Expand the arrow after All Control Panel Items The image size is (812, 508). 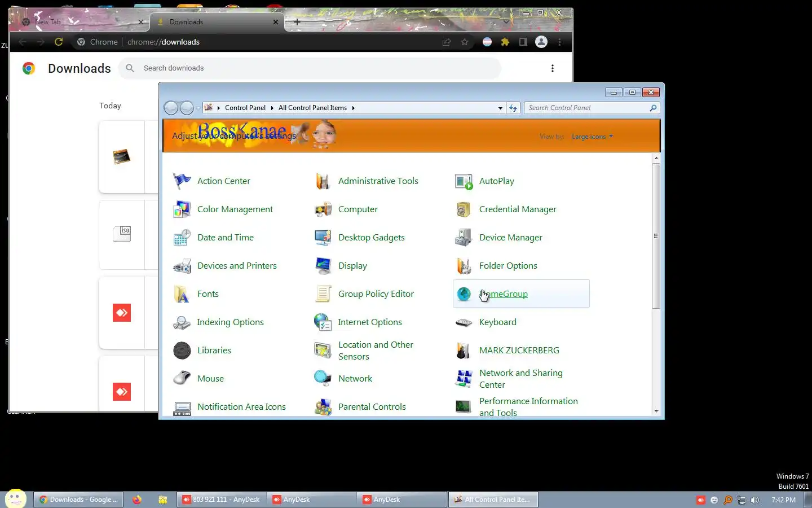353,108
